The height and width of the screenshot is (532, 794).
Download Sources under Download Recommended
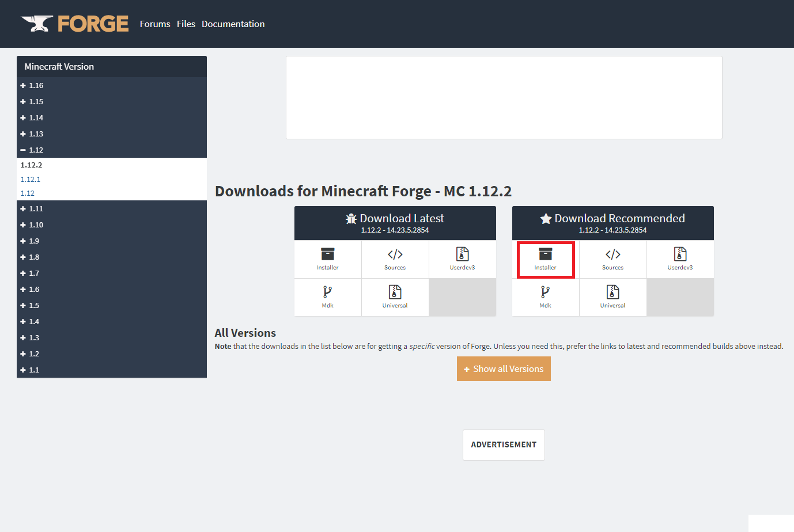coord(612,259)
